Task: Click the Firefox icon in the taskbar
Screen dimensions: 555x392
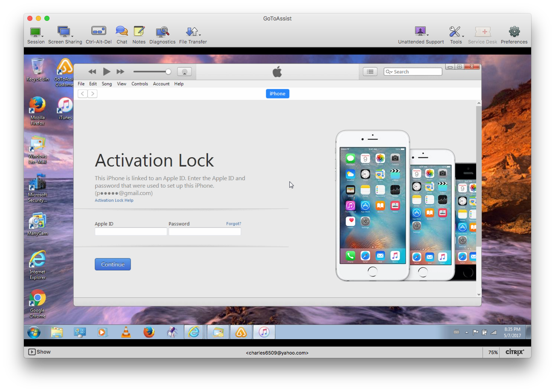Action: (149, 332)
